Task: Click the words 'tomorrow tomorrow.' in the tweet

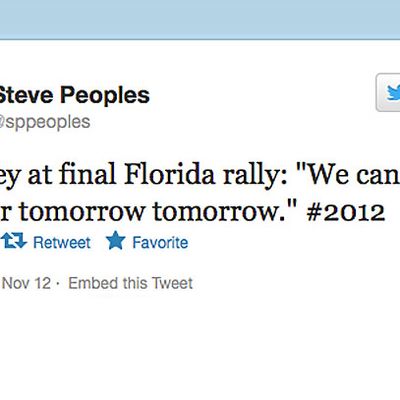Action: [x=149, y=212]
